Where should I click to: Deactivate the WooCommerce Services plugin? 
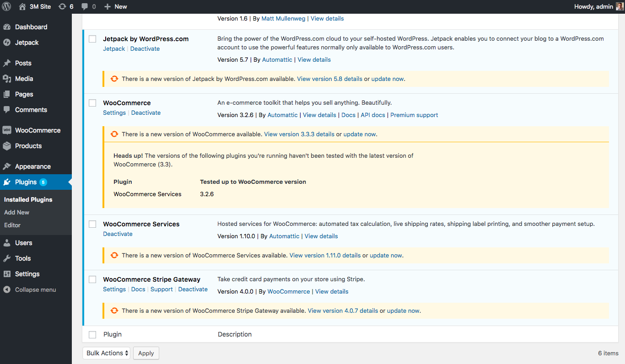click(x=118, y=234)
